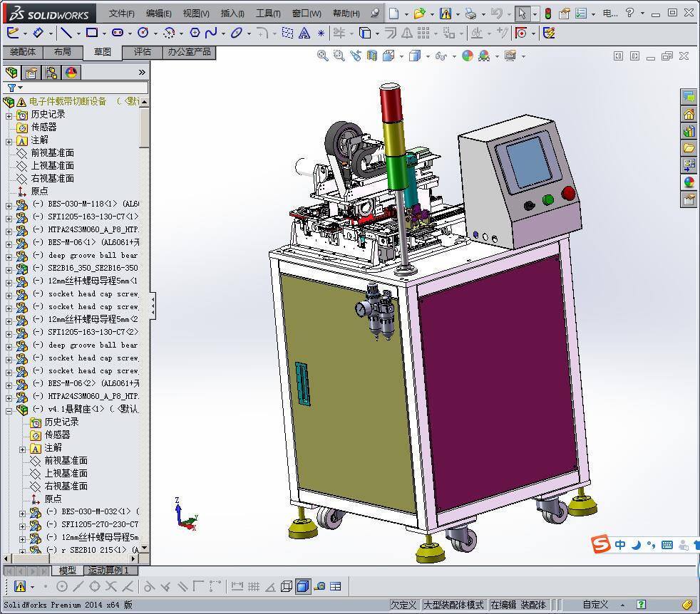The height and width of the screenshot is (614, 700).
Task: Toggle wireframe cube in bottom toolbar
Action: 286,586
